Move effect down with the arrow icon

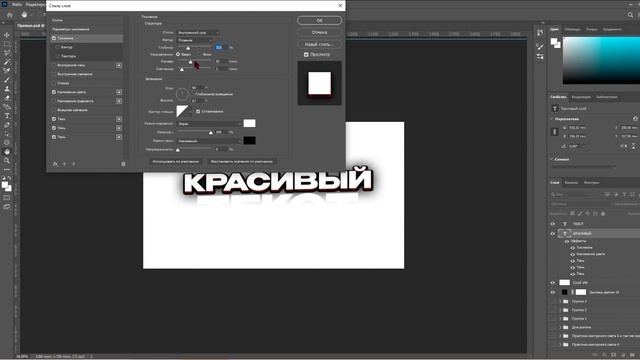pos(73,164)
